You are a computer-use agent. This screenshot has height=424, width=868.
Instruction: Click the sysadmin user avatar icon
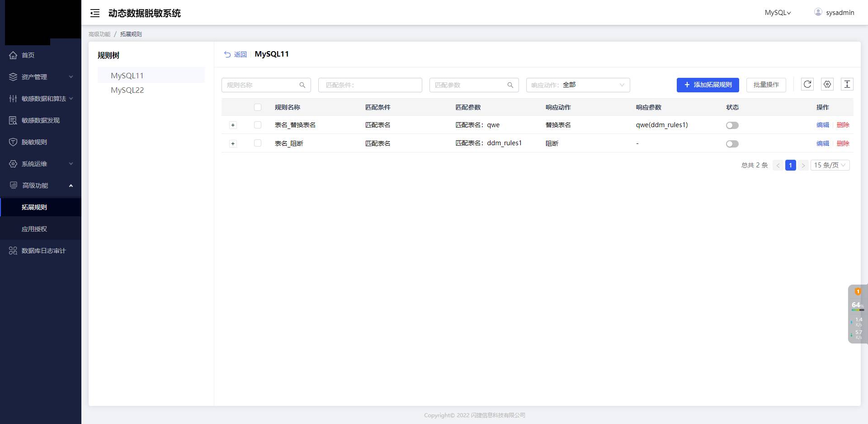(x=818, y=12)
